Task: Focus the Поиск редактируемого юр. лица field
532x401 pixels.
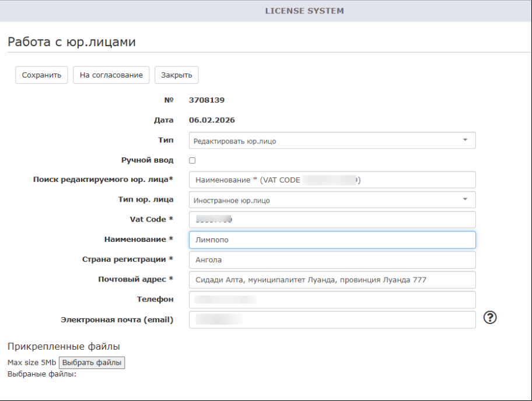Action: pyautogui.click(x=332, y=180)
